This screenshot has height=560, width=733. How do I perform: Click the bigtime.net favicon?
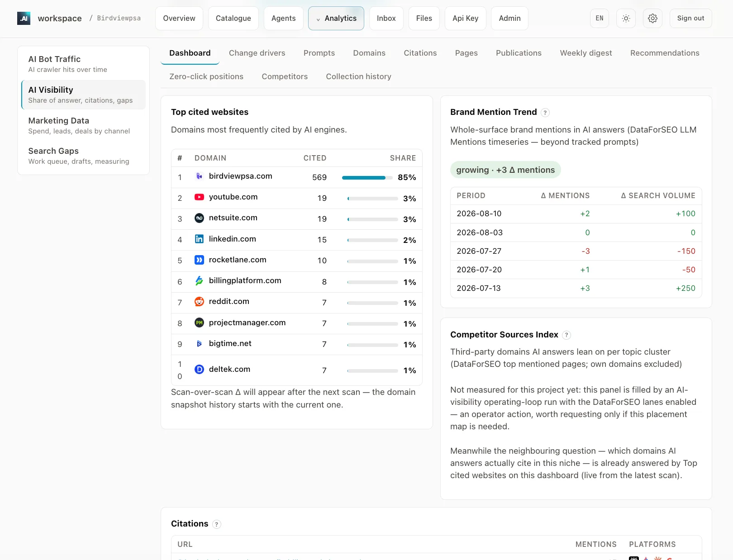(x=199, y=343)
